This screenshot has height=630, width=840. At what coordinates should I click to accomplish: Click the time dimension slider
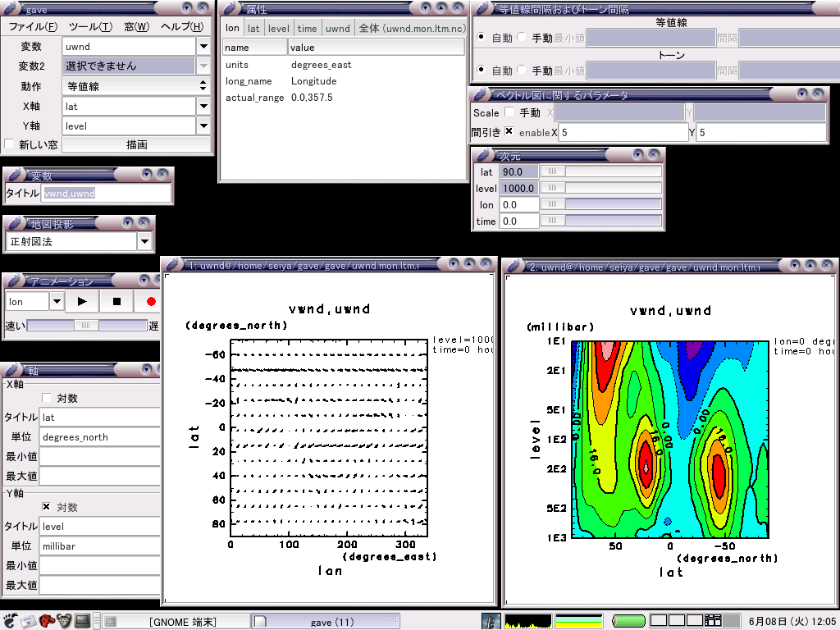point(601,221)
